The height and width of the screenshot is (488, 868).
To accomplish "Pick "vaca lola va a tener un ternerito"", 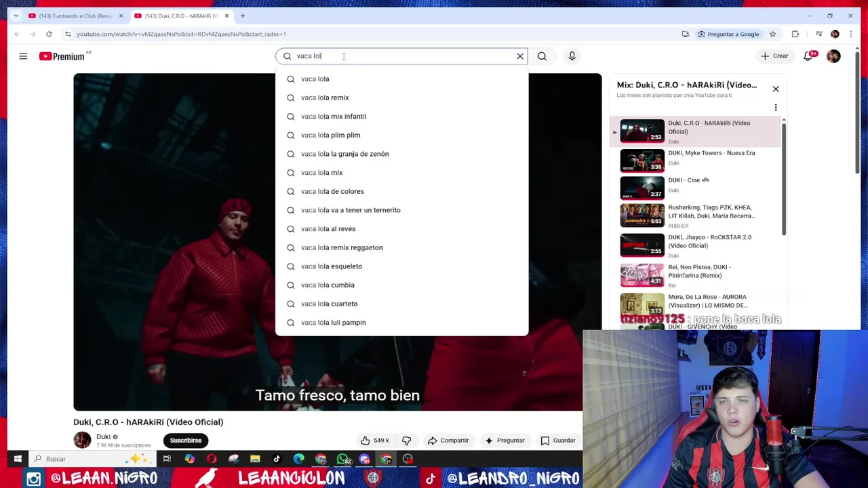I will (401, 210).
